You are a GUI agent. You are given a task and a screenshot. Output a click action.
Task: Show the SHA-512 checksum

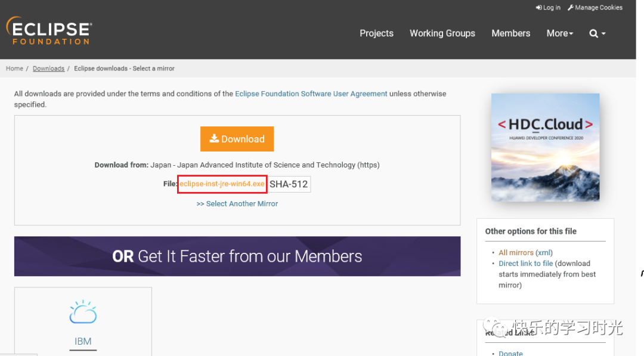pos(289,184)
